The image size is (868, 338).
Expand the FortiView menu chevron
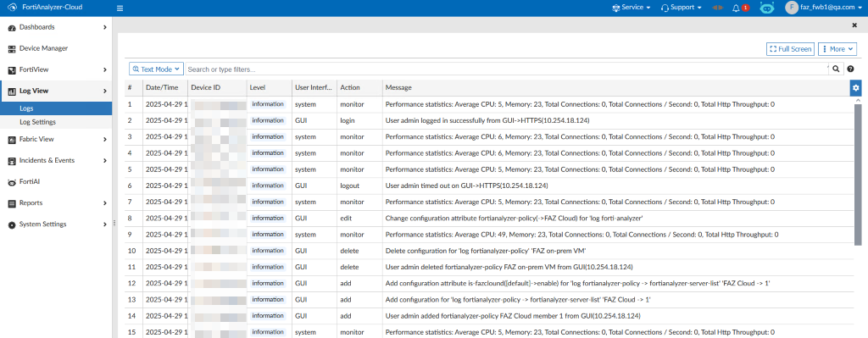point(104,70)
